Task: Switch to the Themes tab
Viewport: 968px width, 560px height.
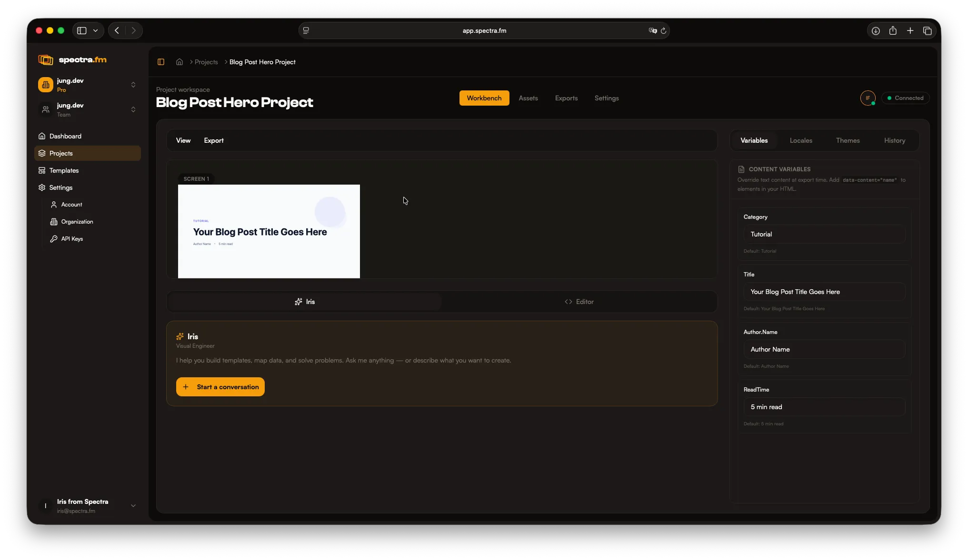Action: (x=848, y=140)
